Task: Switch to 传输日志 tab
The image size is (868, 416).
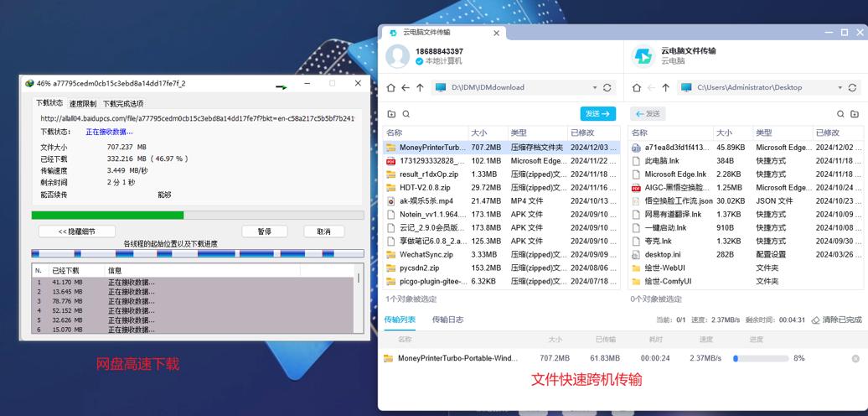Action: tap(448, 320)
